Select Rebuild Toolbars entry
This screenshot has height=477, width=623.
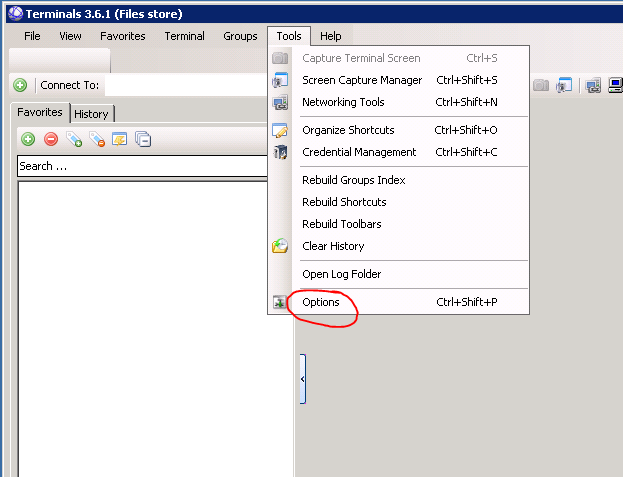[399, 224]
